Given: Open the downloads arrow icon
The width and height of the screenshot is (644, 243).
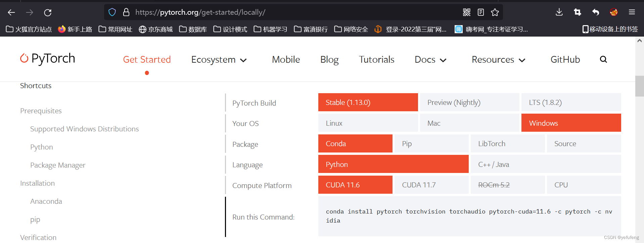Looking at the screenshot, I should pos(559,12).
